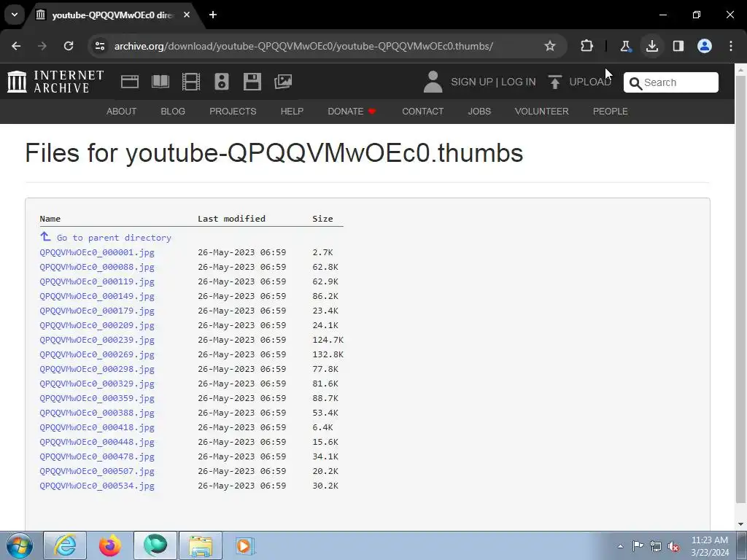This screenshot has width=747, height=560.
Task: Launch Internet Explorer from the taskbar
Action: click(65, 545)
